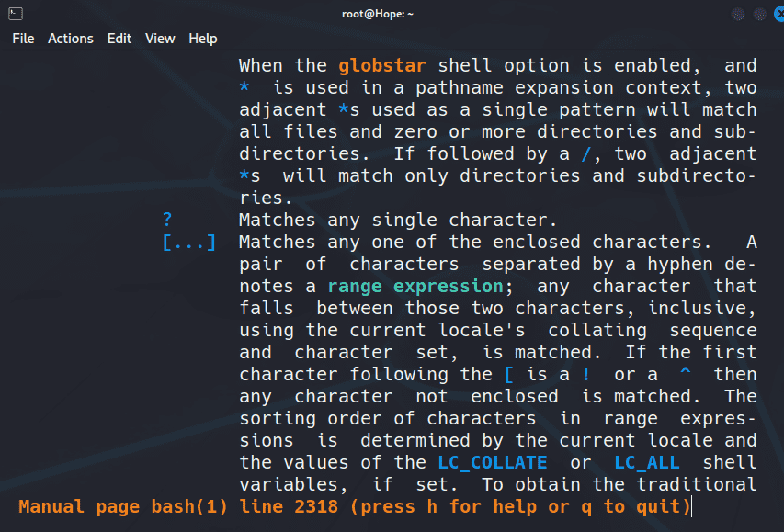Open the Help menu
The image size is (784, 532).
pyautogui.click(x=203, y=39)
